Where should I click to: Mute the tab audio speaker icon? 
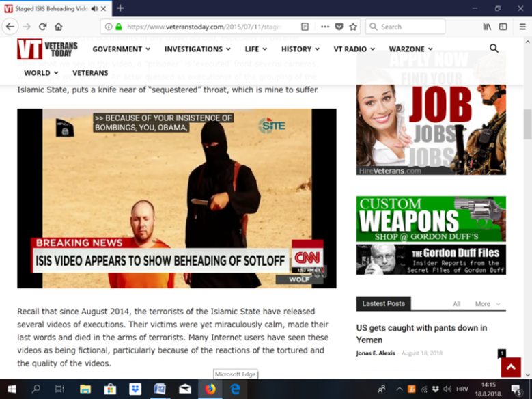click(94, 8)
